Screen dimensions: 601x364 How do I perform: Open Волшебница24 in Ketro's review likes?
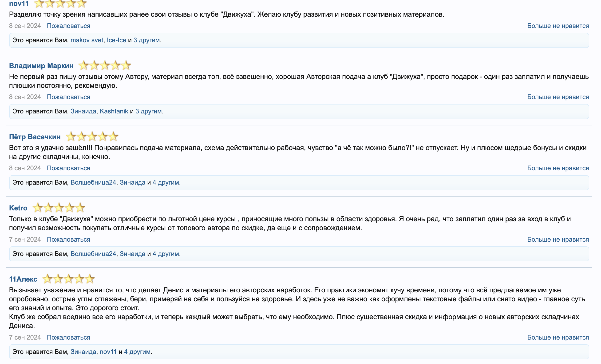point(93,254)
